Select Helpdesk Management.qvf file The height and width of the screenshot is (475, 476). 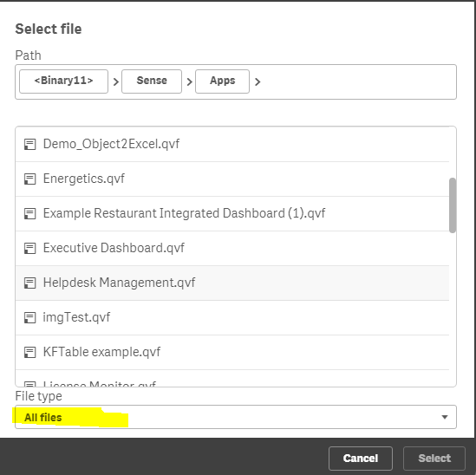[119, 283]
